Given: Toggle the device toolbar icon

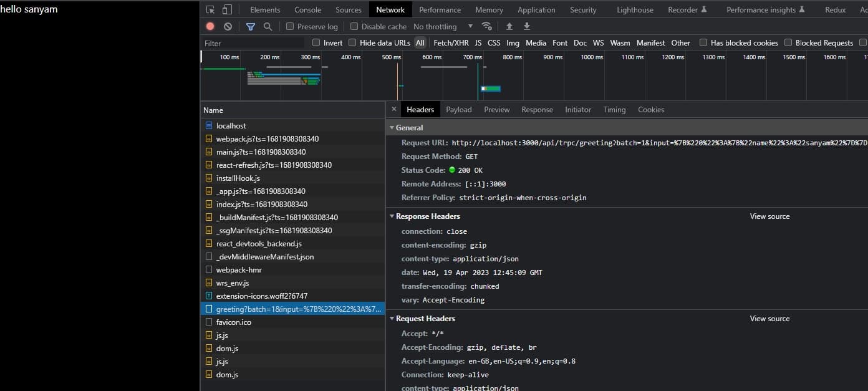Looking at the screenshot, I should click(227, 10).
